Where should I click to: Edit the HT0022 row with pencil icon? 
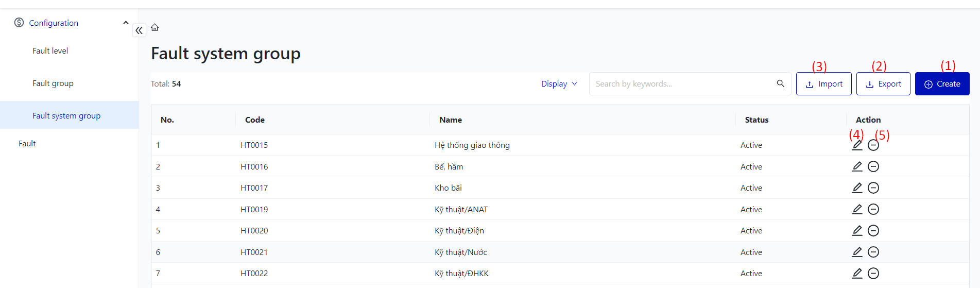pos(857,274)
